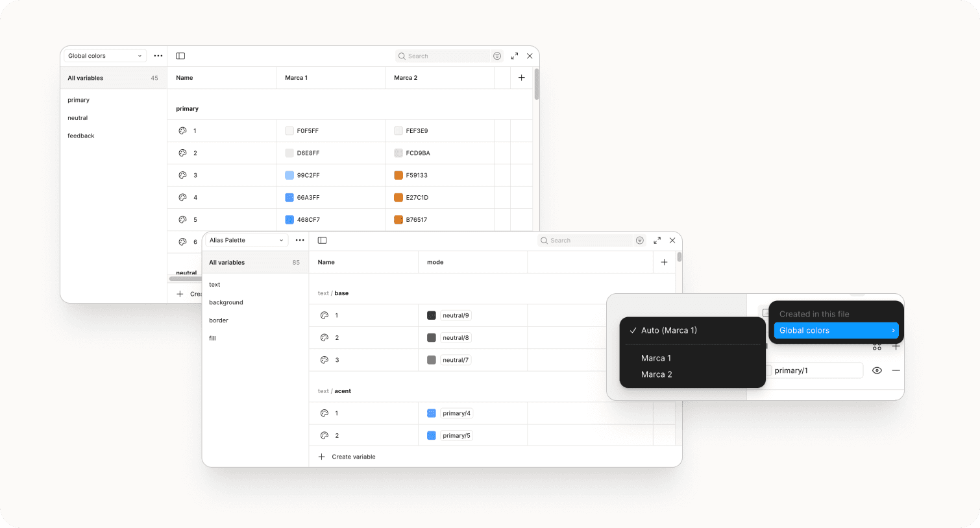Image resolution: width=980 pixels, height=528 pixels.
Task: Click the Search field in Global colors window
Action: pyautogui.click(x=443, y=56)
